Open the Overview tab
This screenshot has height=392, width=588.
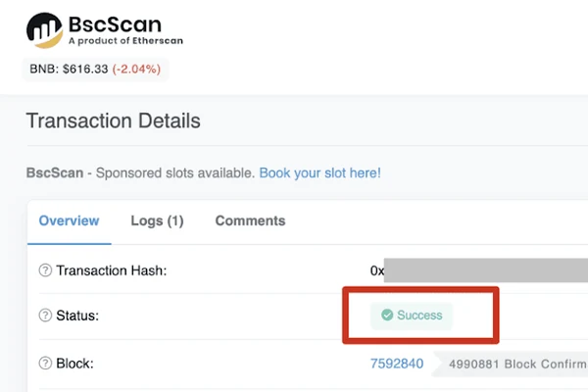(x=69, y=220)
